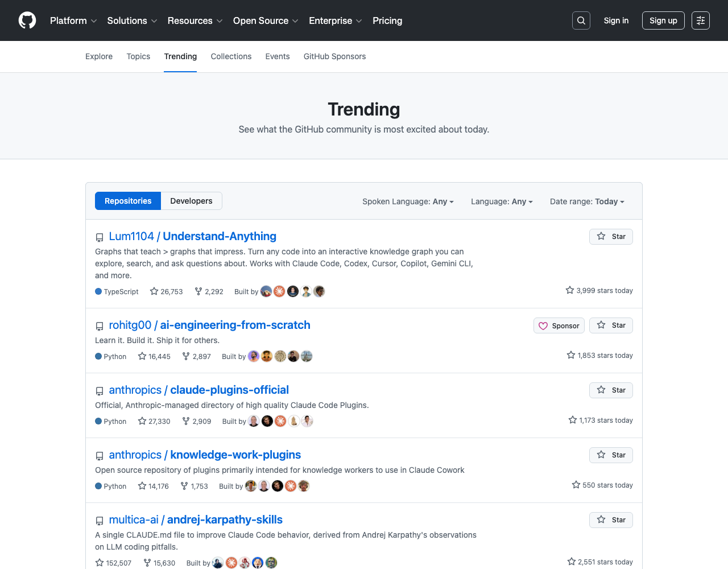Image resolution: width=728 pixels, height=569 pixels.
Task: Select the Trending tab
Action: (180, 56)
